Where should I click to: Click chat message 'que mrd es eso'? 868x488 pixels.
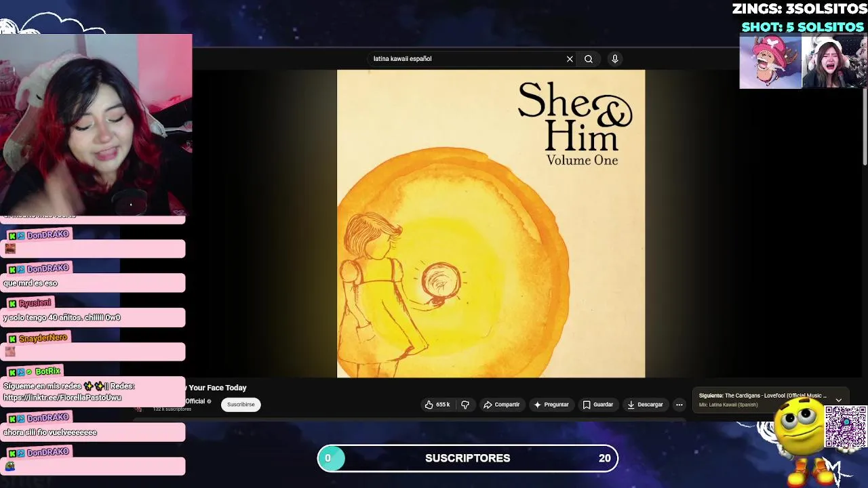point(31,283)
